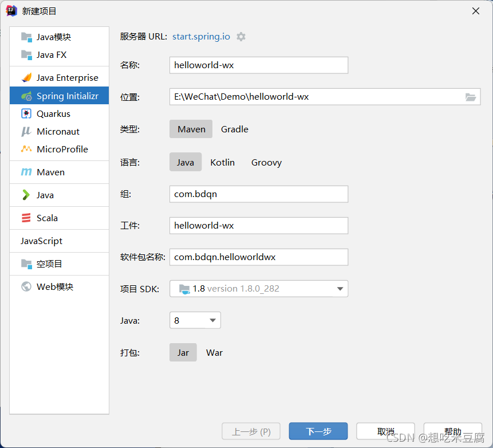Browse location using the folder icon
This screenshot has width=493, height=448.
click(x=470, y=97)
